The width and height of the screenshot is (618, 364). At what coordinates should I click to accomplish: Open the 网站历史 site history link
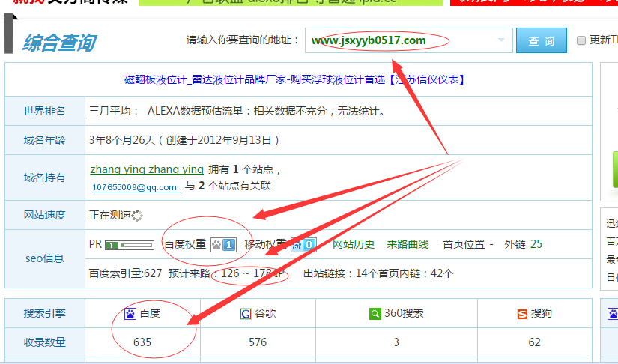(x=354, y=244)
